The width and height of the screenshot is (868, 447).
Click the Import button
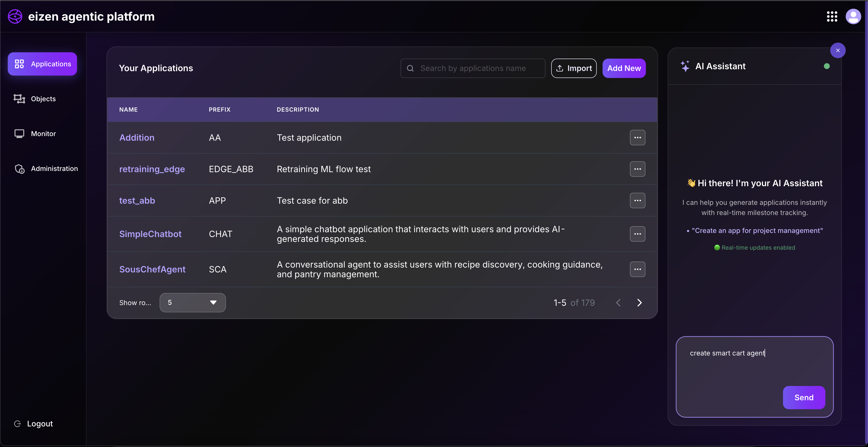(x=573, y=68)
